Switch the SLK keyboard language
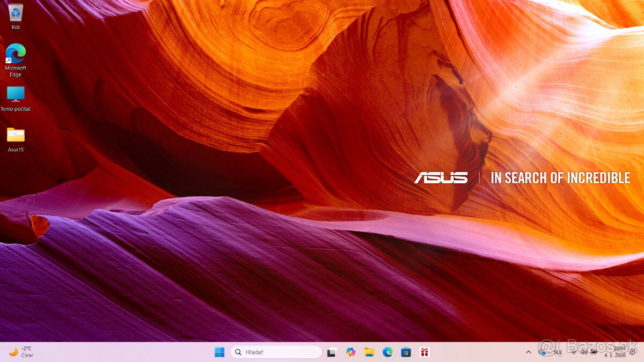This screenshot has width=644, height=362. 558,352
